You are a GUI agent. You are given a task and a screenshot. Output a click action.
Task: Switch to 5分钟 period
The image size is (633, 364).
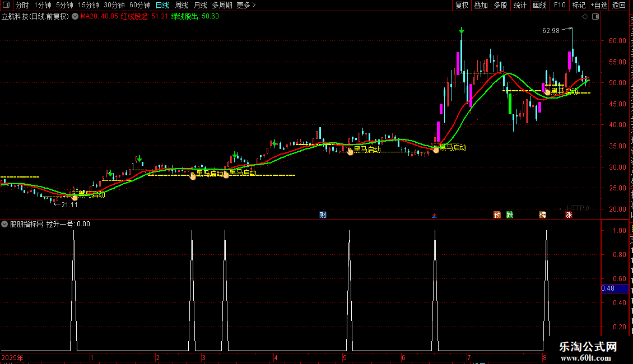tap(64, 5)
